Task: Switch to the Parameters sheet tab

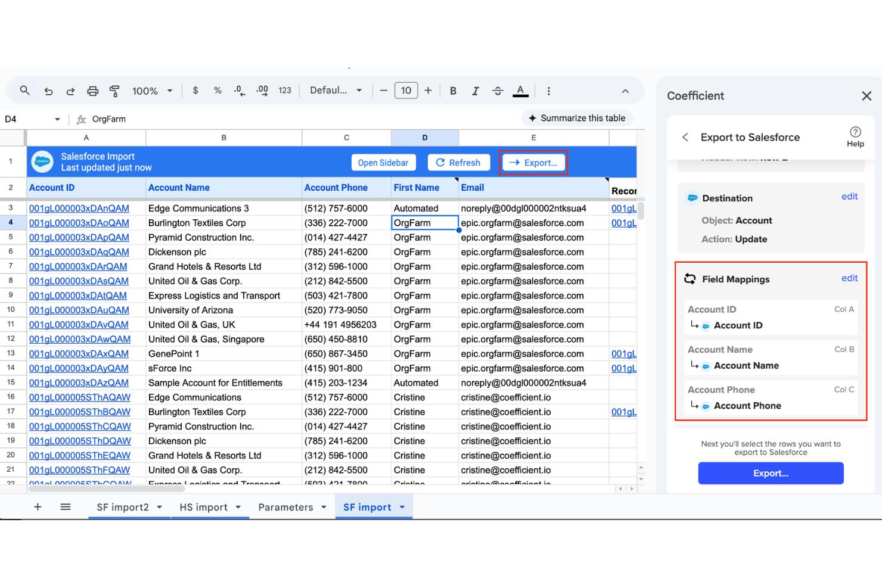Action: (286, 507)
